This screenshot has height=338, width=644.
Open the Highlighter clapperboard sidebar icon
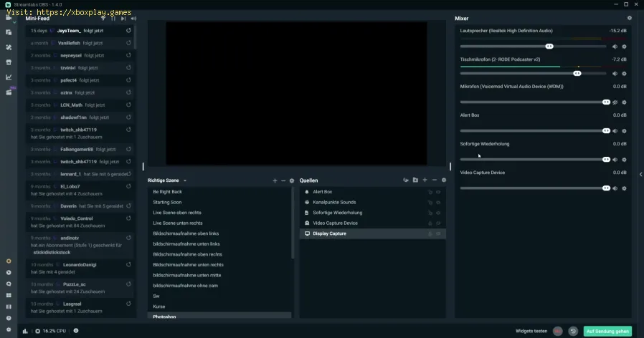tap(9, 92)
